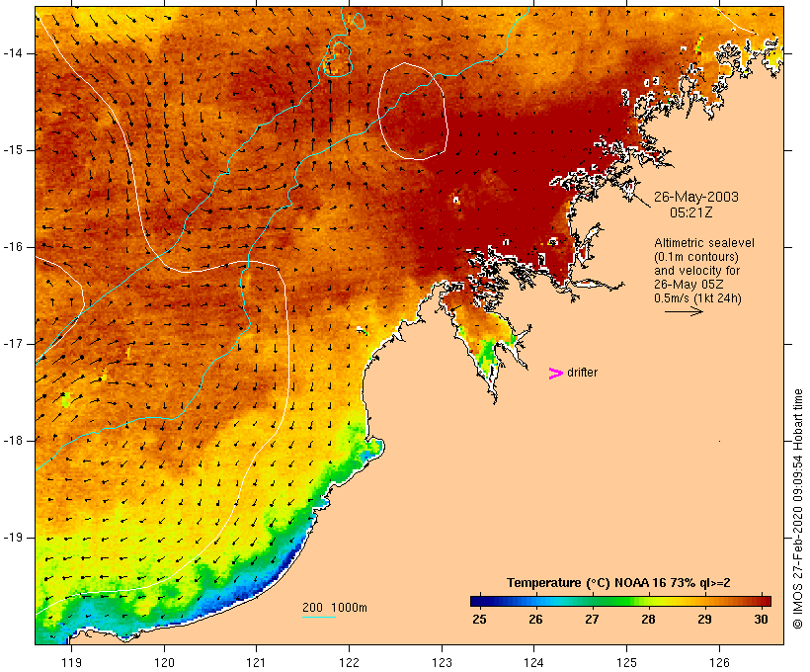Click the 'and velocity for' caption line
Viewport: 810px width, 672px height.
coord(696,271)
